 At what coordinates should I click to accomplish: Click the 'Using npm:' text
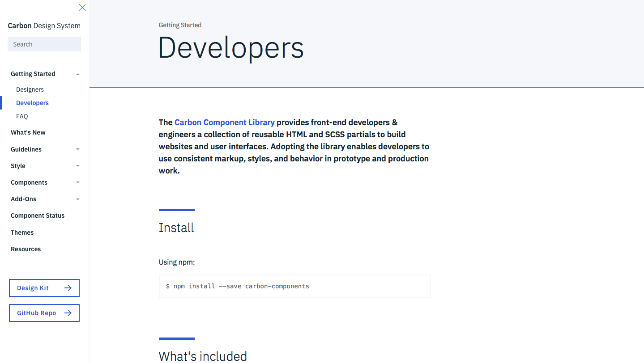pyautogui.click(x=177, y=262)
